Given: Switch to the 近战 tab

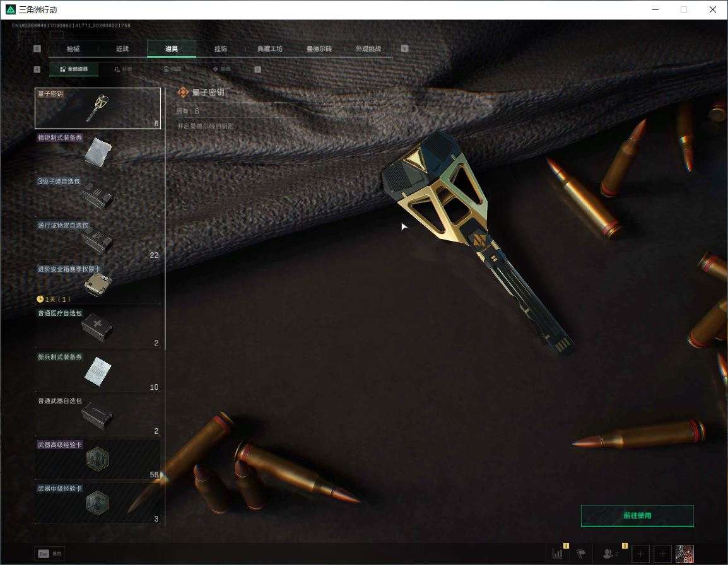Looking at the screenshot, I should 122,49.
